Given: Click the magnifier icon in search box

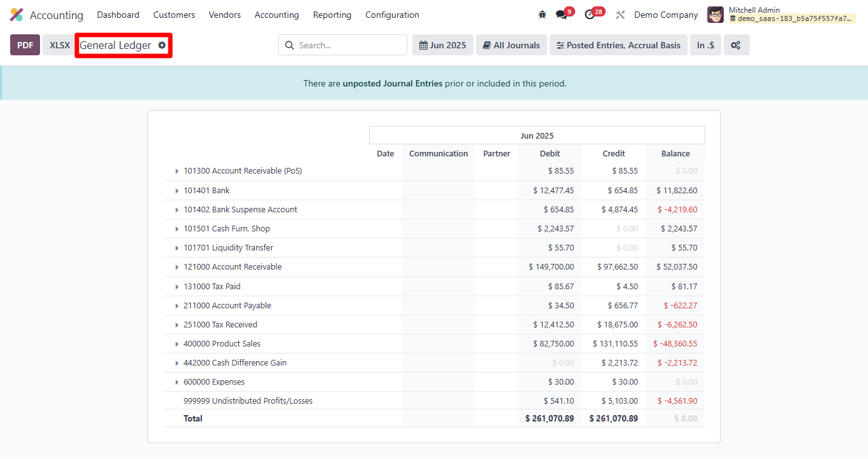Looking at the screenshot, I should (290, 45).
